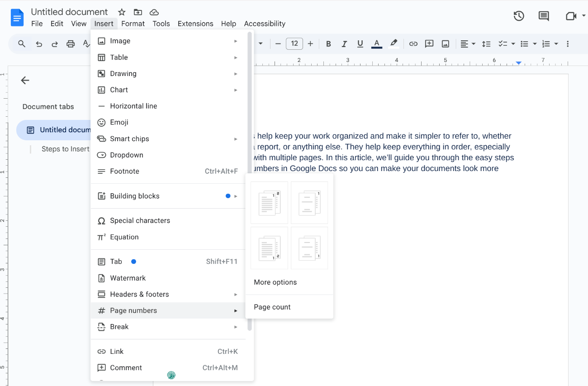
Task: Open version history
Action: [519, 15]
